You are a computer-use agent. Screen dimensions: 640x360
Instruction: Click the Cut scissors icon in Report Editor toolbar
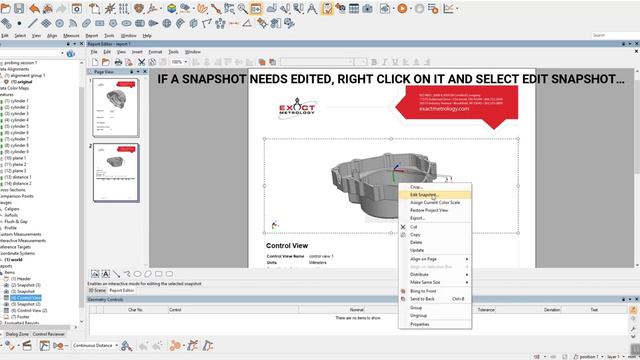pos(141,62)
